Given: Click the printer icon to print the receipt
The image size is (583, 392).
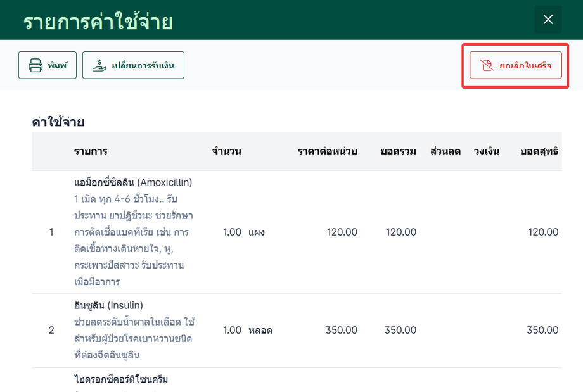Looking at the screenshot, I should [x=35, y=65].
